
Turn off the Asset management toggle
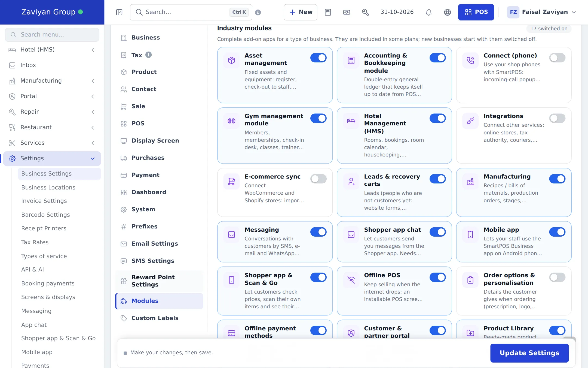click(318, 58)
